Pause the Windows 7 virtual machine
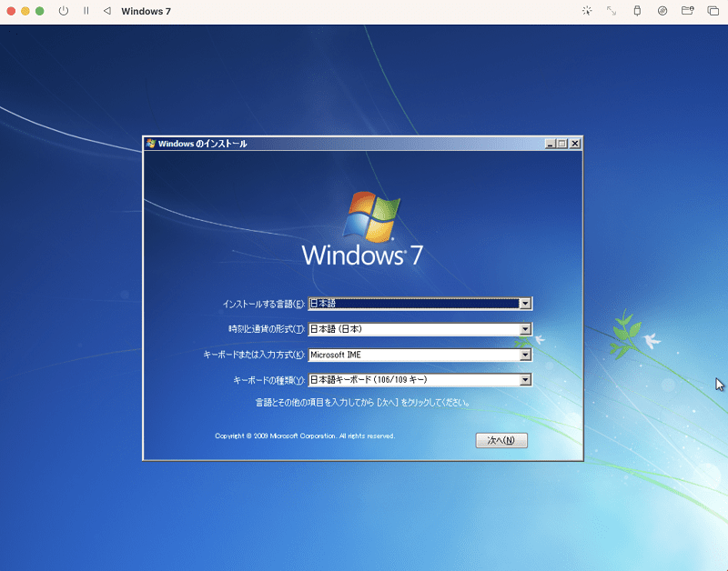Screen dimensions: 728x571 pyautogui.click(x=86, y=11)
